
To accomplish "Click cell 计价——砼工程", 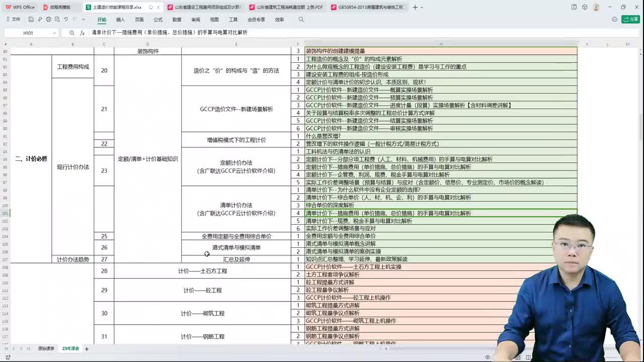I will click(203, 290).
